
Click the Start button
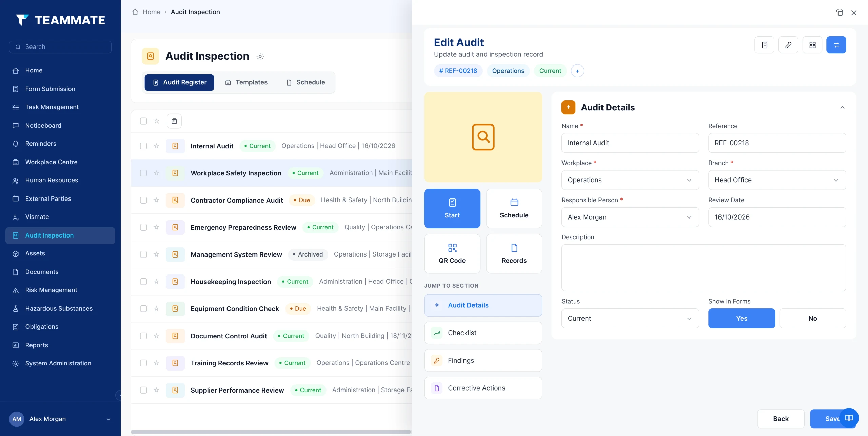coord(452,208)
